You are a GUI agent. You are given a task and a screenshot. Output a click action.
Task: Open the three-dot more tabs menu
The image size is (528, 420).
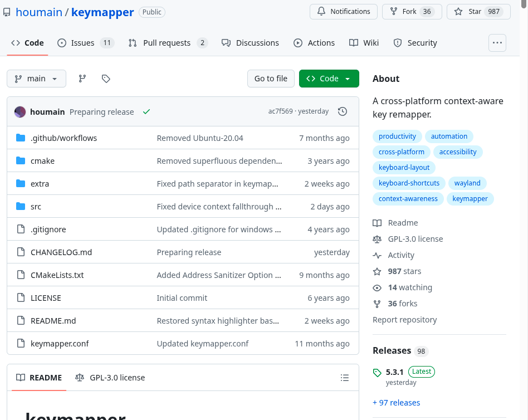pyautogui.click(x=497, y=43)
